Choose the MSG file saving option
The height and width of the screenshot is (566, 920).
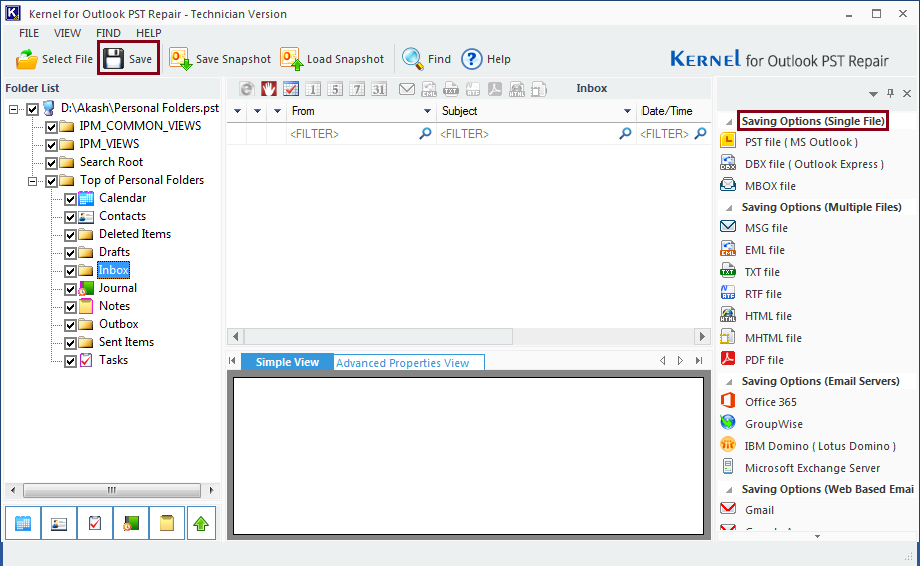[x=766, y=228]
